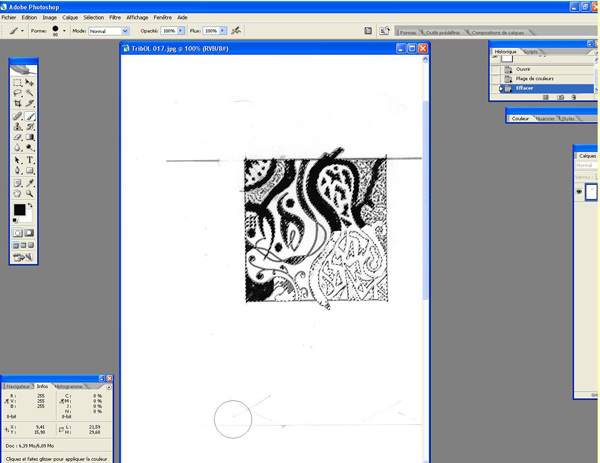Toggle the layer visibility eye icon
Screen dimensions: 600x463
[x=579, y=192]
